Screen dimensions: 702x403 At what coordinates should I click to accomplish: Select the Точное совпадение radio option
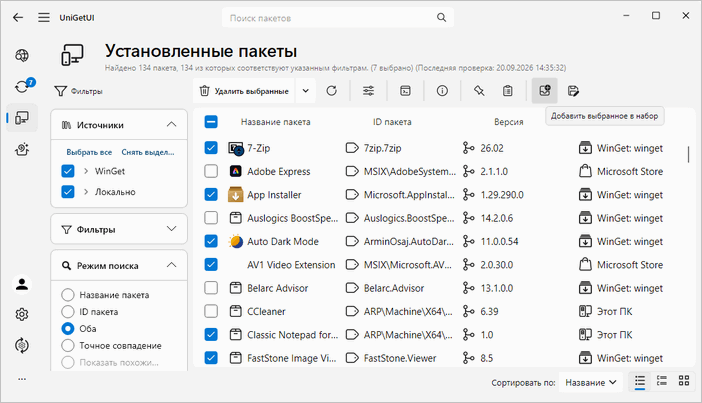(68, 346)
